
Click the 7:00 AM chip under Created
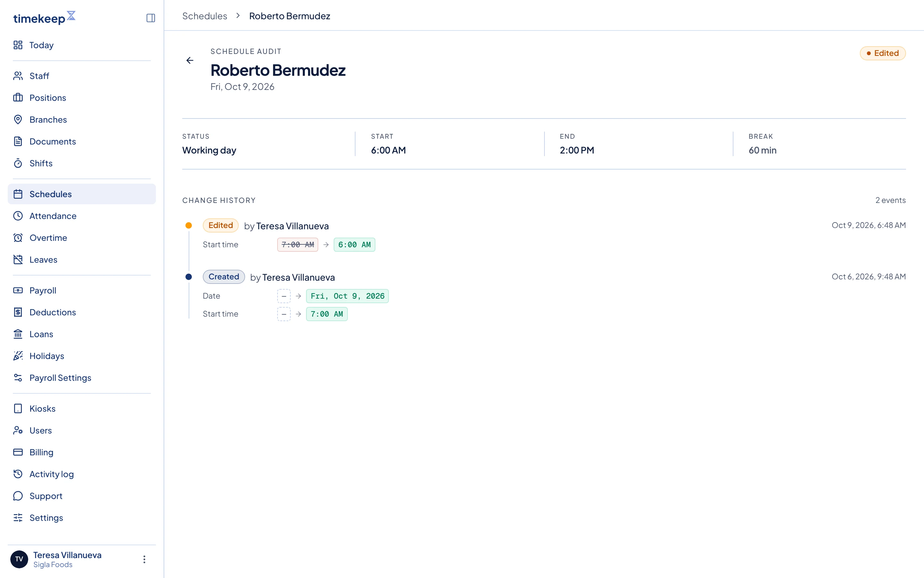click(327, 314)
